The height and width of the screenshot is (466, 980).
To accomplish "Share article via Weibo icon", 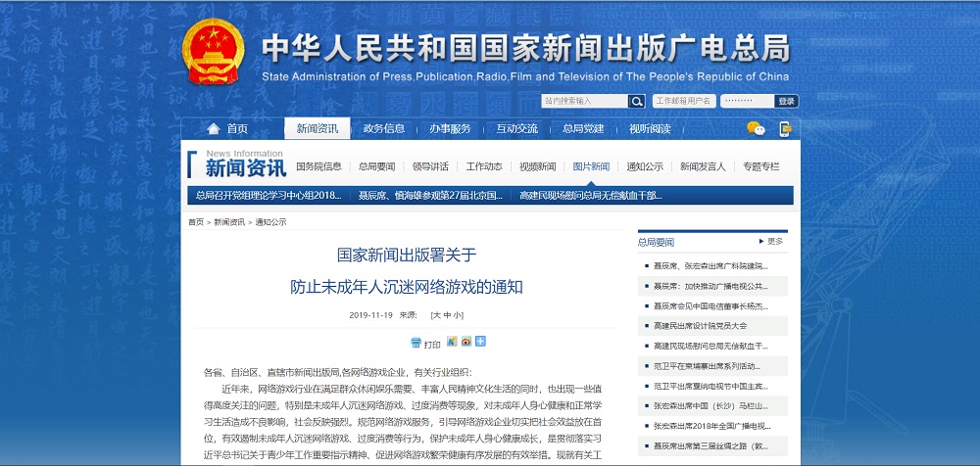I will click(466, 342).
